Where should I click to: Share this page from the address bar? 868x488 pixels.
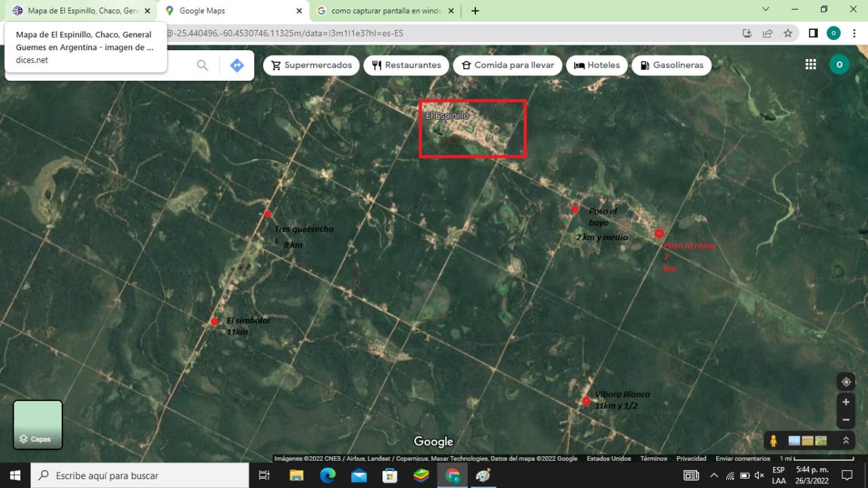point(768,33)
